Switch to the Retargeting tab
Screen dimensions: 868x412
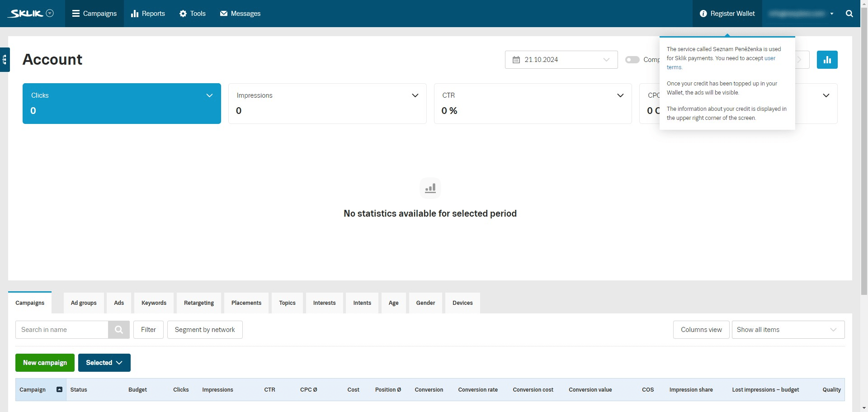pyautogui.click(x=199, y=303)
